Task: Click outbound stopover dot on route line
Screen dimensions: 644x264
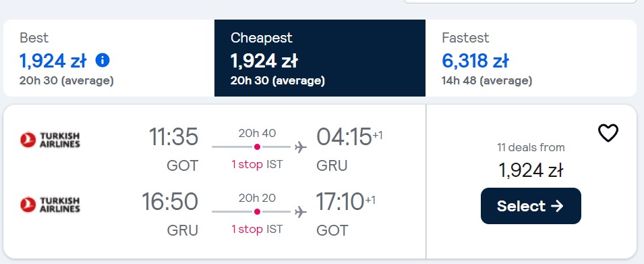Action: point(257,147)
